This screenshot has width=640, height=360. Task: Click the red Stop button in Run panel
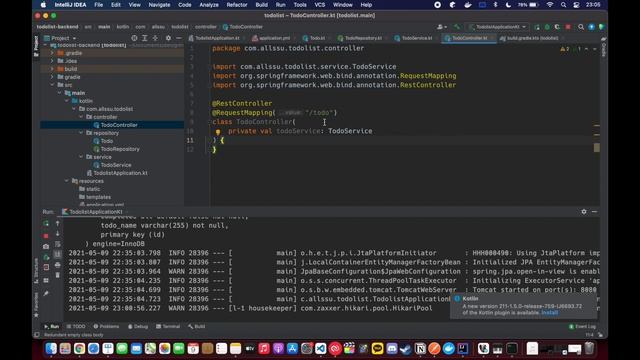click(46, 236)
